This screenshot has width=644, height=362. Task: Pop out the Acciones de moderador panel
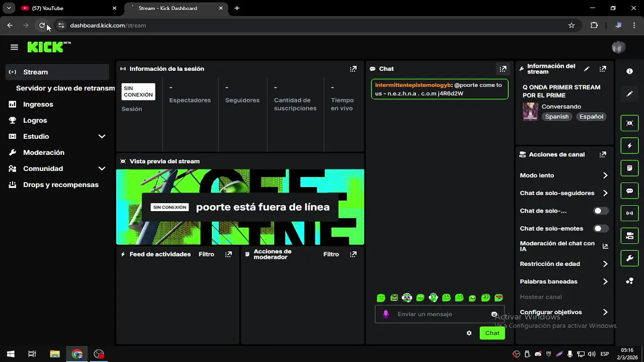click(x=353, y=254)
